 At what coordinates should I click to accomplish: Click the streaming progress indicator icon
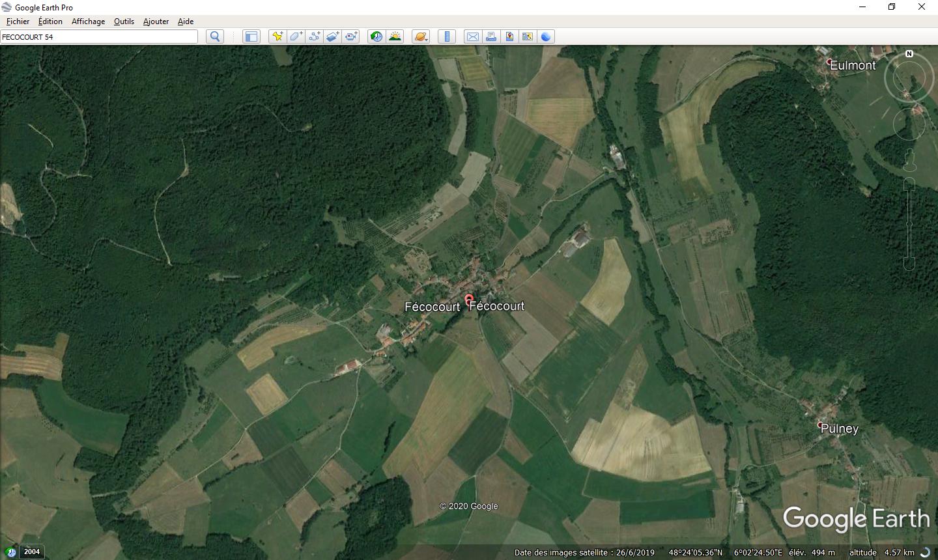925,552
